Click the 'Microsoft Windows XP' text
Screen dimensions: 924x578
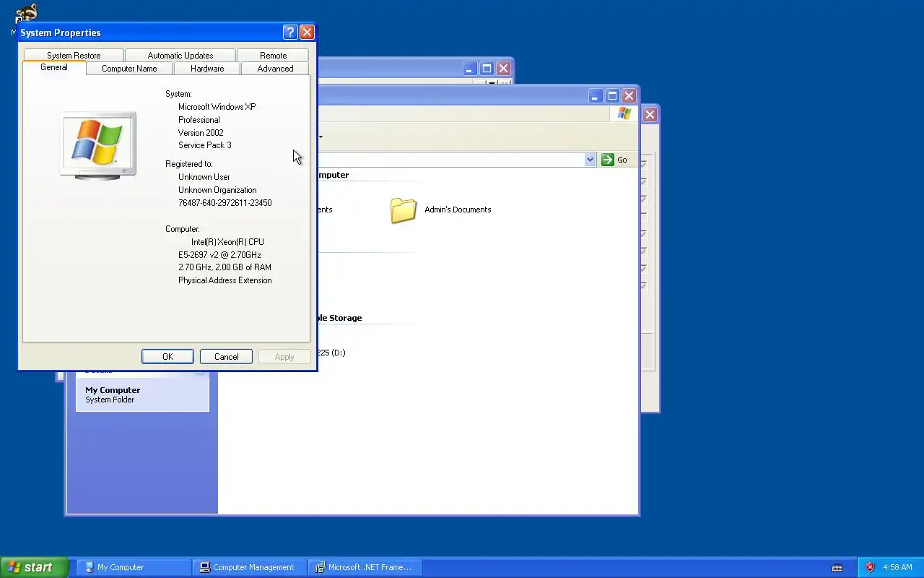(217, 106)
